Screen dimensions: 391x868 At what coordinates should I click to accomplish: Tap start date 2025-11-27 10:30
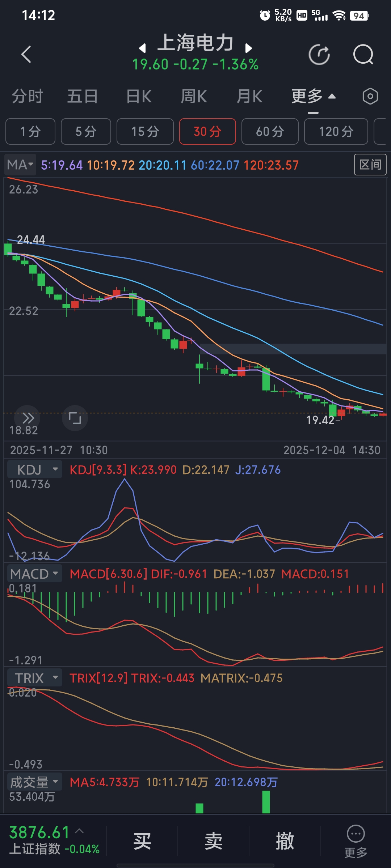(x=59, y=450)
